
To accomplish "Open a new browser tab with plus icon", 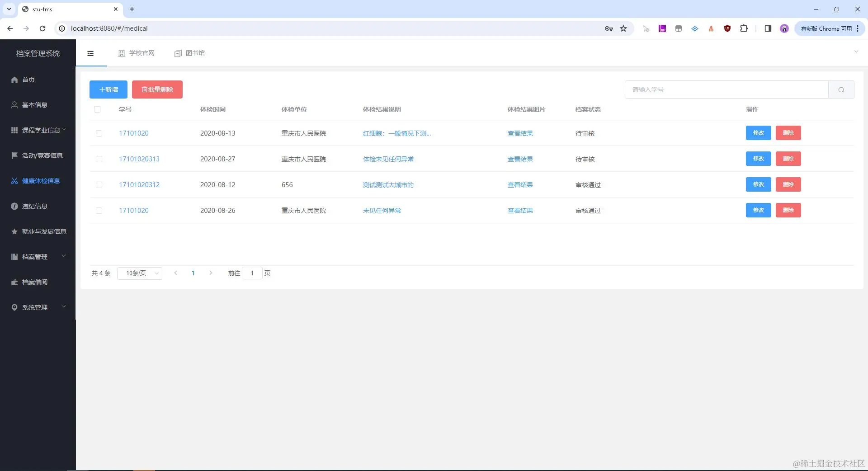I will tap(132, 9).
